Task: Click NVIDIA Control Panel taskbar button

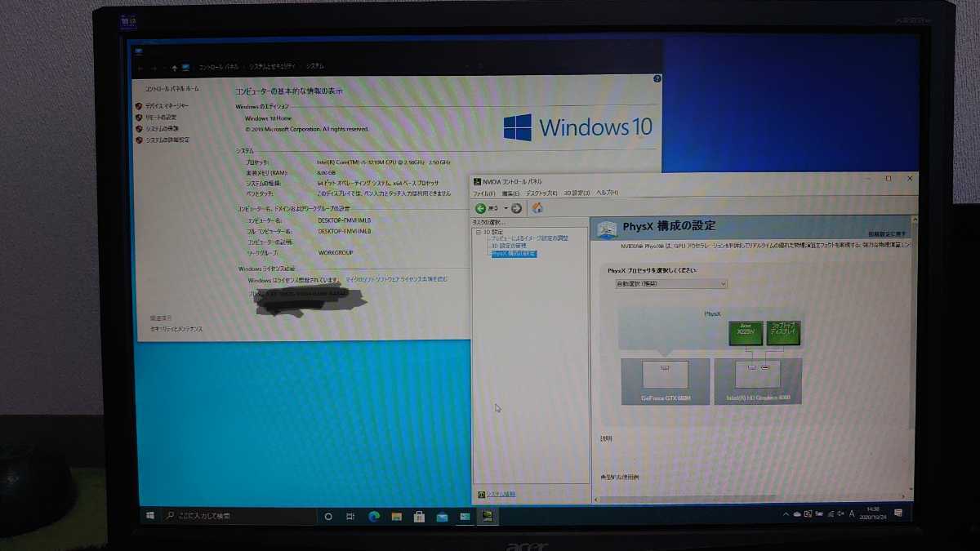Action: point(488,517)
